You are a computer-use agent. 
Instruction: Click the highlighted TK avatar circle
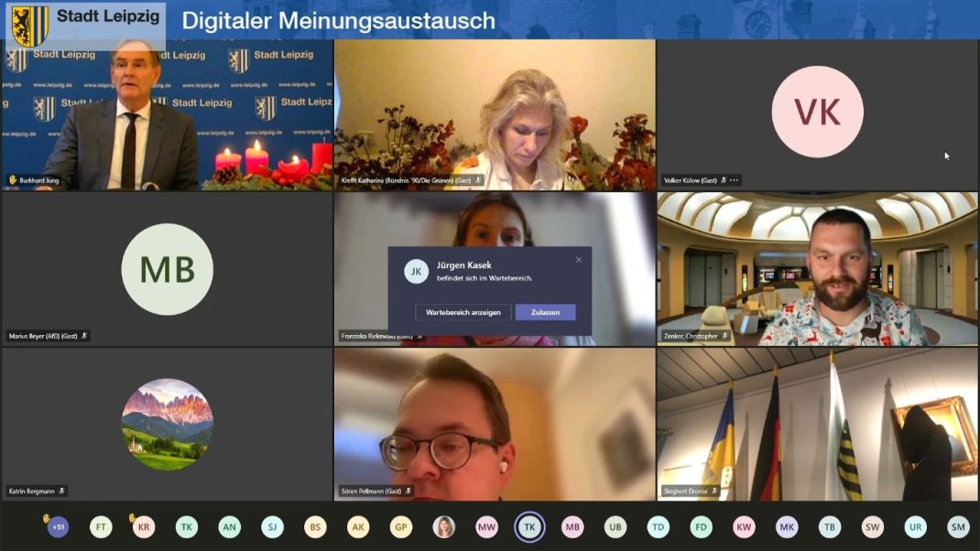529,527
